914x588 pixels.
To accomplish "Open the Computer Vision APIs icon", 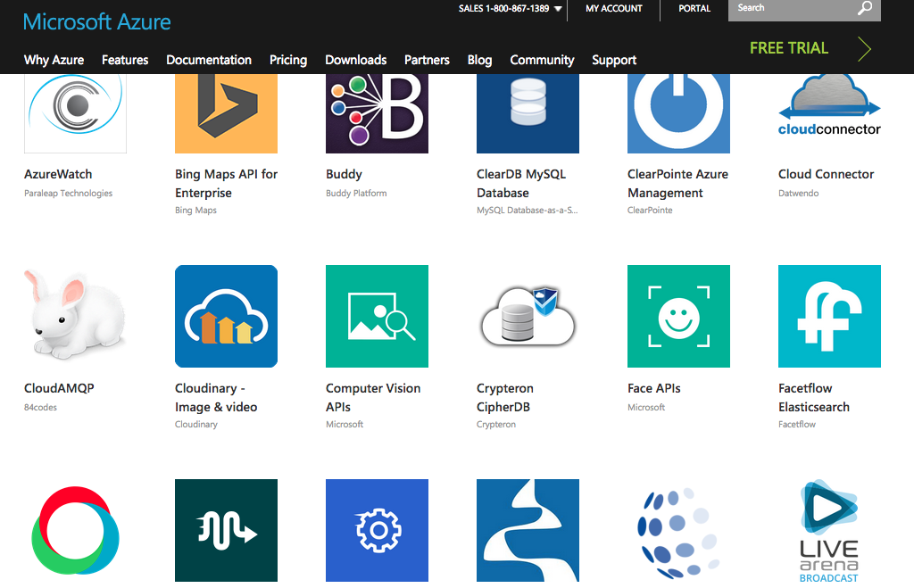I will (x=377, y=316).
